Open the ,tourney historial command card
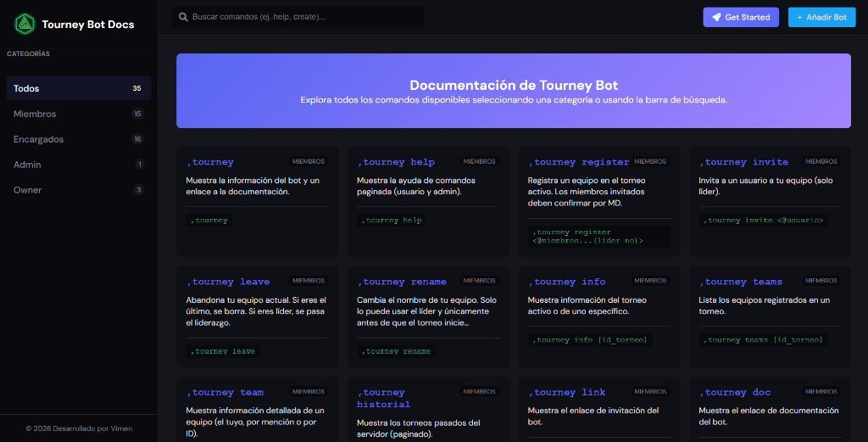This screenshot has height=442, width=868. pyautogui.click(x=428, y=410)
